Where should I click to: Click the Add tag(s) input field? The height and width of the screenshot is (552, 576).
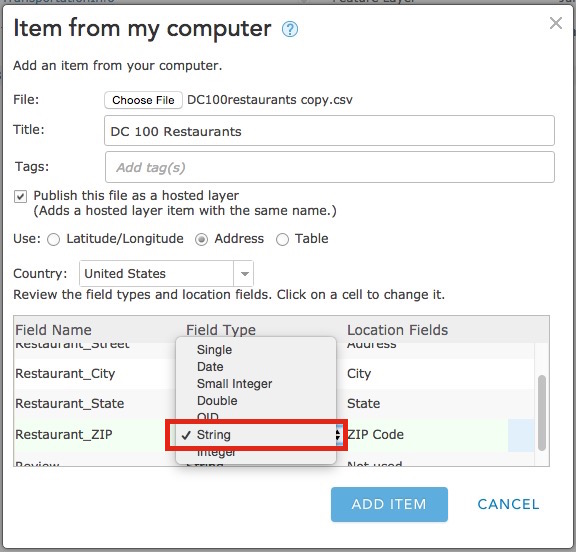pos(330,167)
